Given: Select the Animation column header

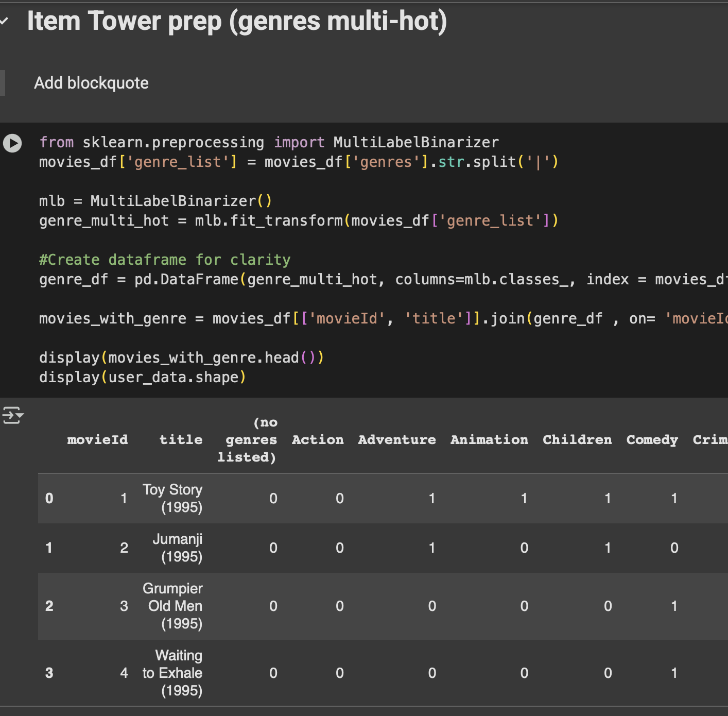Looking at the screenshot, I should [489, 439].
